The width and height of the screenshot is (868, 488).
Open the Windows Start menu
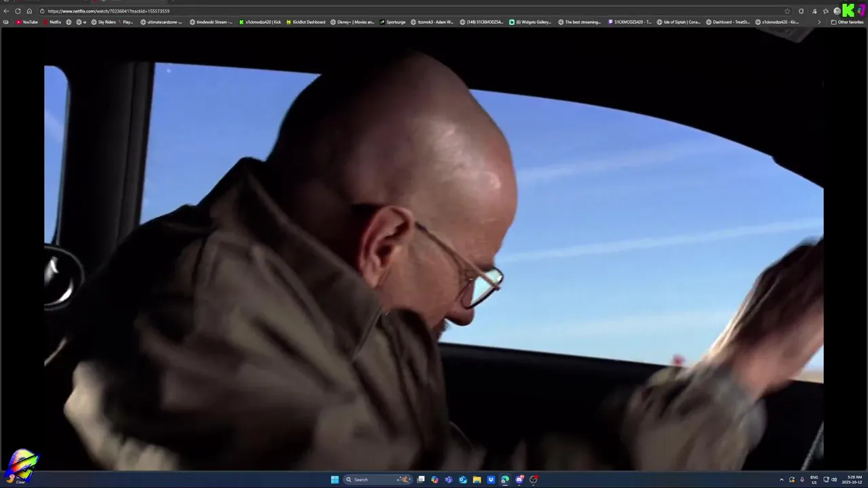[x=334, y=479]
